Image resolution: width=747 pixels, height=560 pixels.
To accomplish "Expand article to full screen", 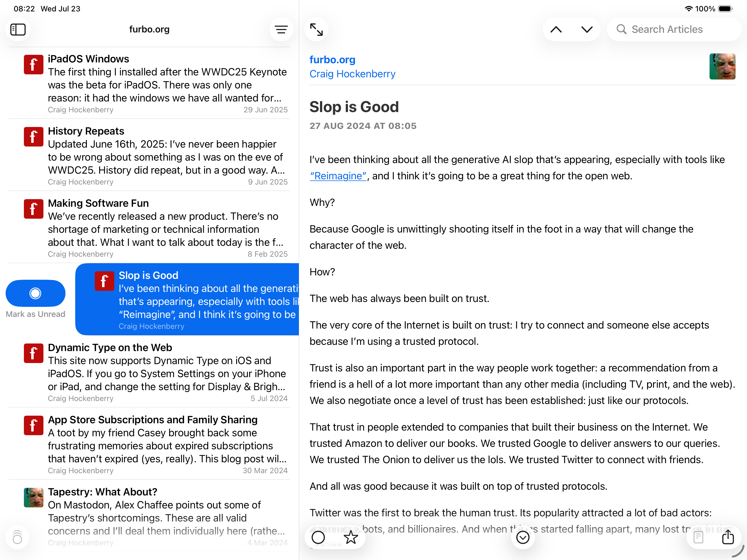I will [316, 29].
